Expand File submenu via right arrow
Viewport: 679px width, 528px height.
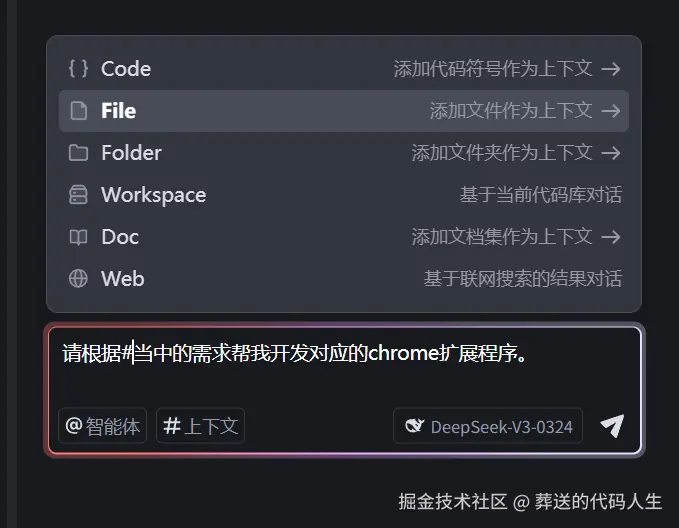[611, 111]
